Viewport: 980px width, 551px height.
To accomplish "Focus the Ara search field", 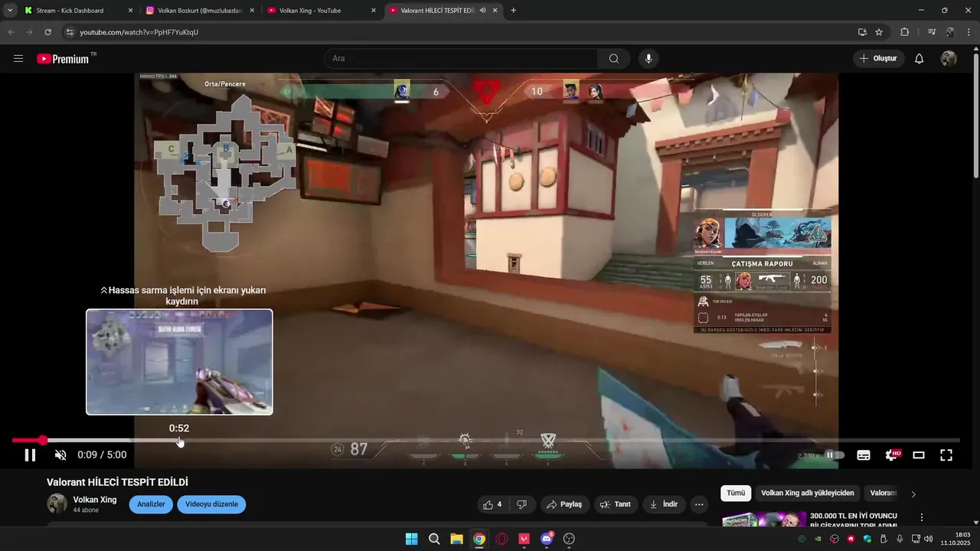I will 461,58.
